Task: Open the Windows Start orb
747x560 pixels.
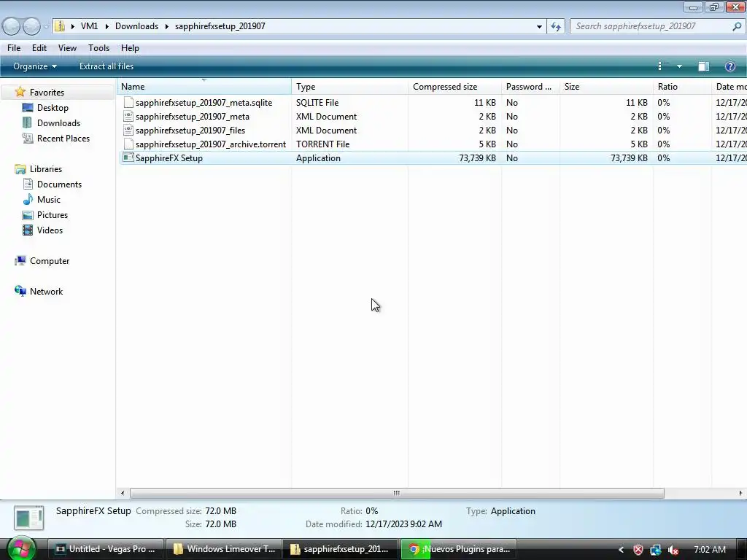Action: click(x=21, y=548)
